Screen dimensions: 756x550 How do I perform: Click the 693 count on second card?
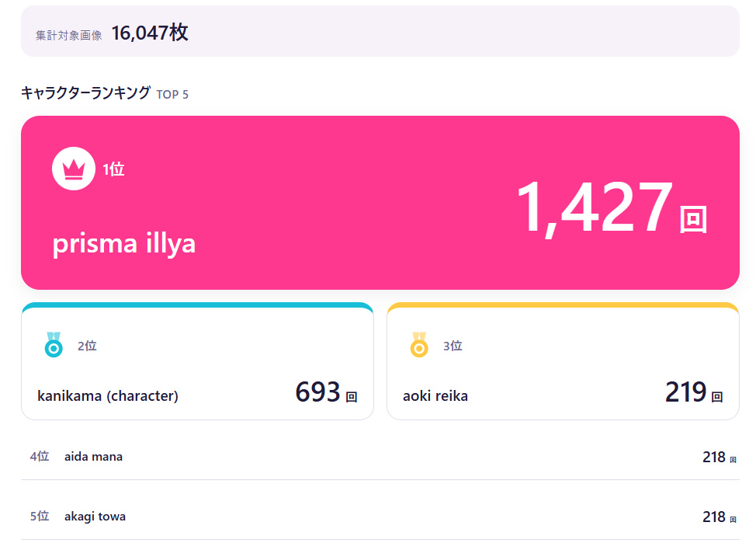[x=317, y=392]
